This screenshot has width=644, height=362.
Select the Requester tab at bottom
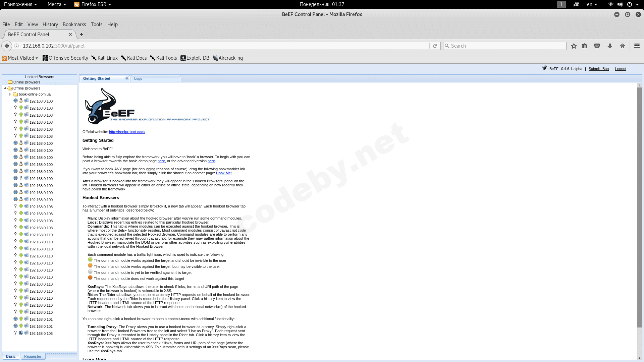[x=33, y=356]
